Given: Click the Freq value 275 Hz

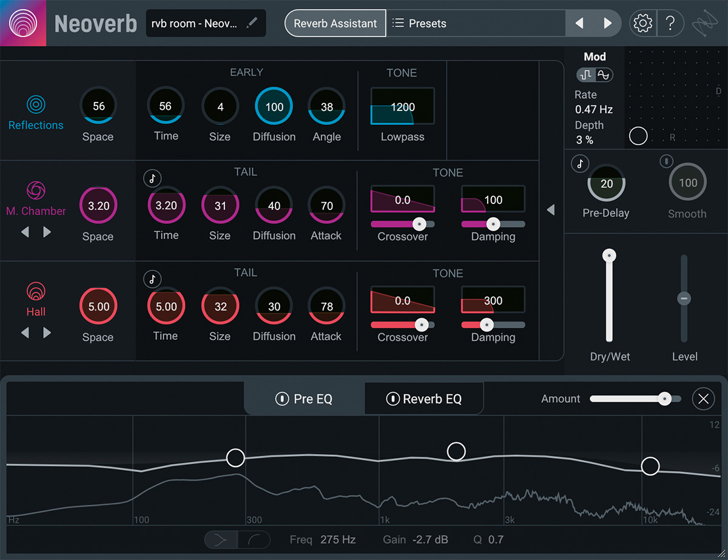Looking at the screenshot, I should click(x=339, y=539).
